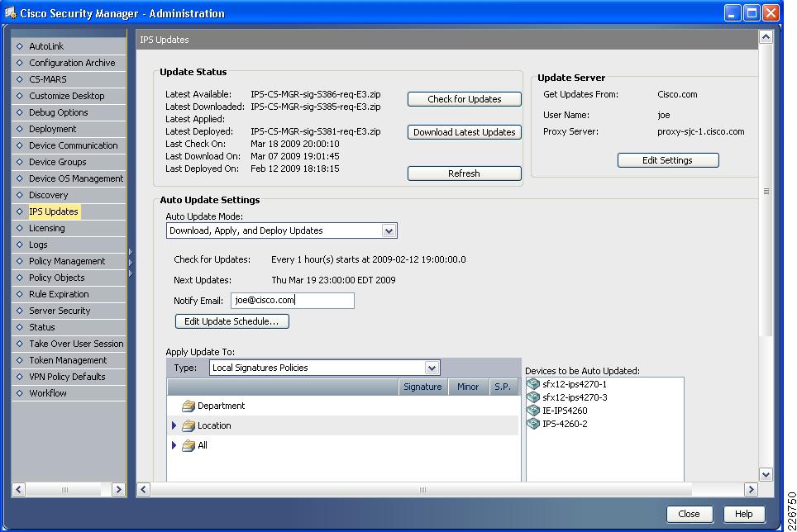Open Rule Expiration page
This screenshot has width=797, height=532.
click(59, 294)
